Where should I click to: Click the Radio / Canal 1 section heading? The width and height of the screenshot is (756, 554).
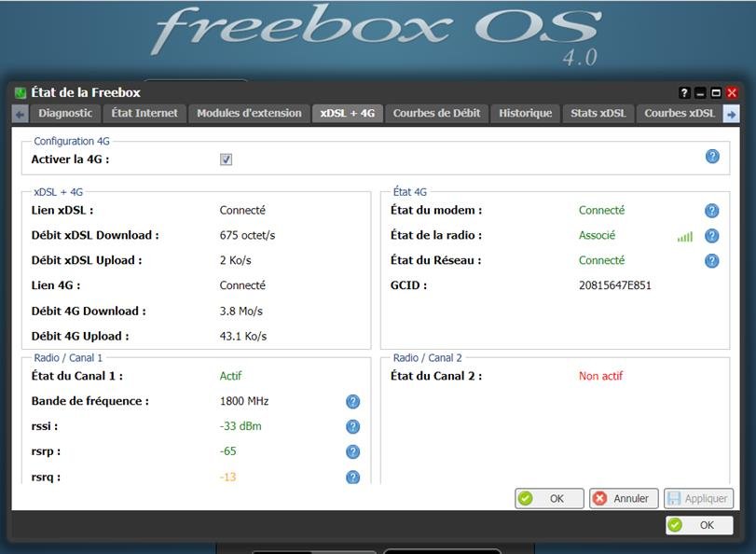68,358
